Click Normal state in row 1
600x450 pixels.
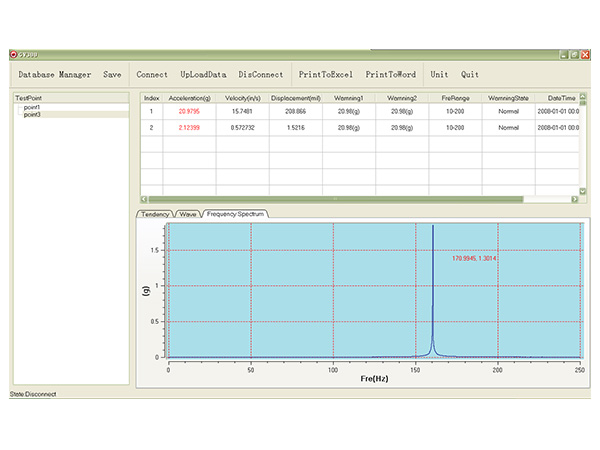(x=508, y=111)
